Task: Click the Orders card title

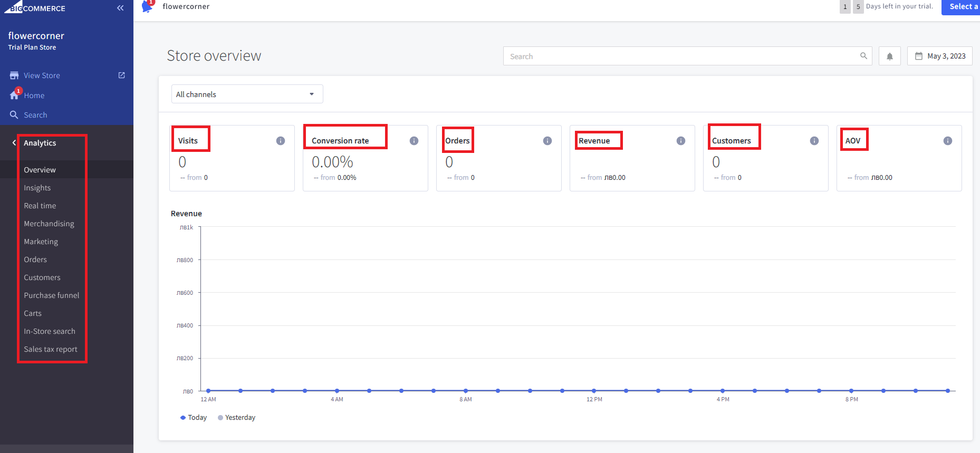Action: click(457, 140)
